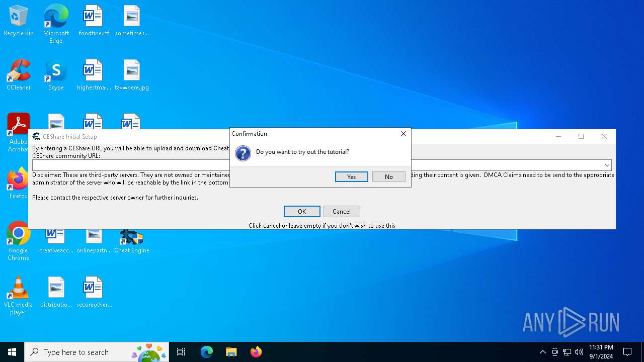Select the Recycle Bin desktop icon

pos(19,21)
